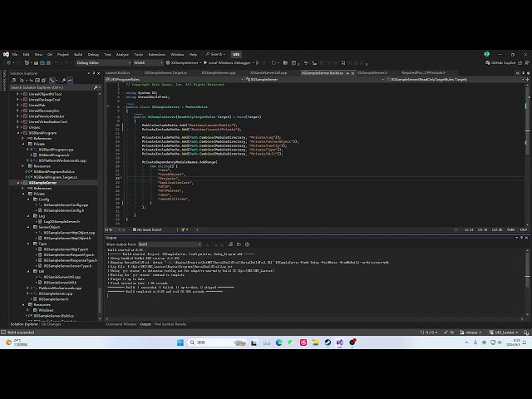The width and height of the screenshot is (532, 399).
Task: Expand the UnrealPak project node
Action: click(x=17, y=106)
